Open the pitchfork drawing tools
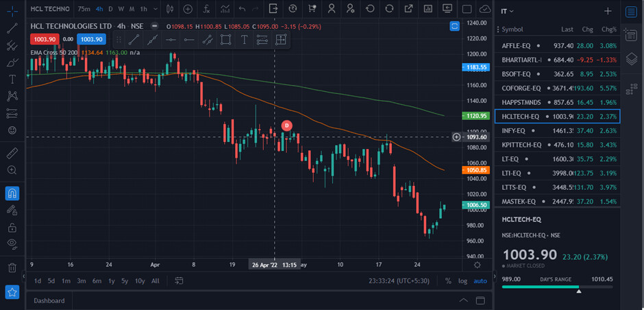The height and width of the screenshot is (310, 644). tap(12, 45)
